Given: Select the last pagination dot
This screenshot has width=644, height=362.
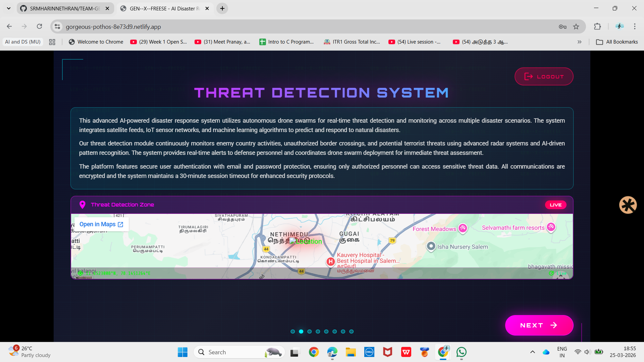Looking at the screenshot, I should click(352, 331).
